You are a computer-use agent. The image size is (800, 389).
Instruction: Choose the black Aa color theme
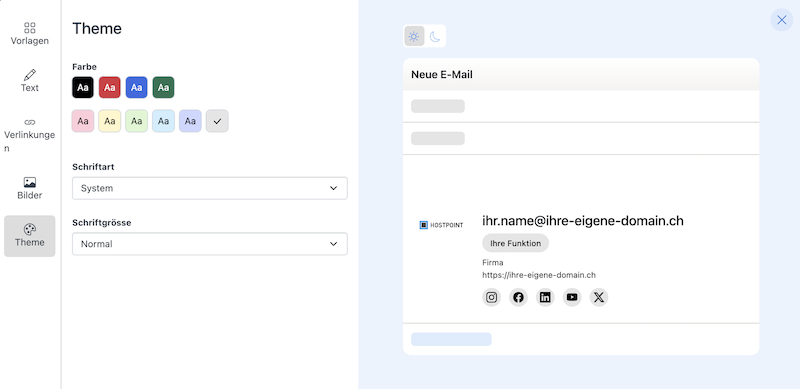pos(83,87)
